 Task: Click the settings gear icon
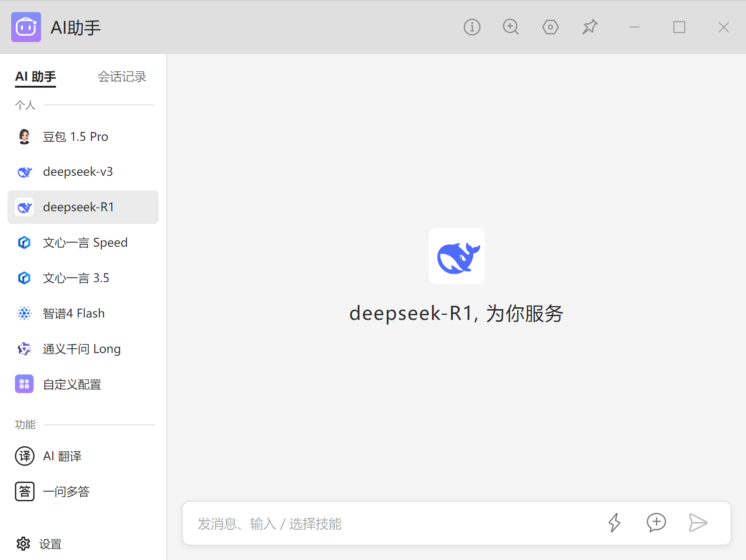[23, 544]
